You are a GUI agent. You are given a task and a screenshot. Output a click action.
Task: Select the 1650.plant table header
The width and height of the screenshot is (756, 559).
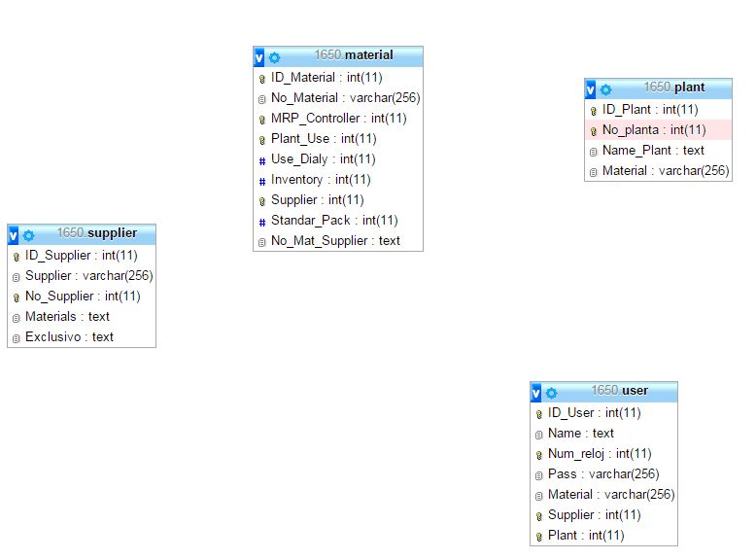point(674,87)
